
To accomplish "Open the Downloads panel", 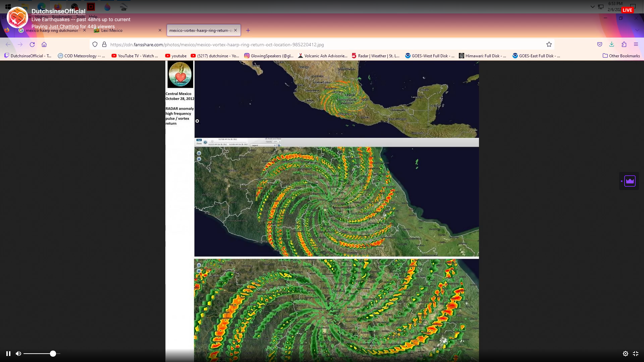I will tap(612, 44).
